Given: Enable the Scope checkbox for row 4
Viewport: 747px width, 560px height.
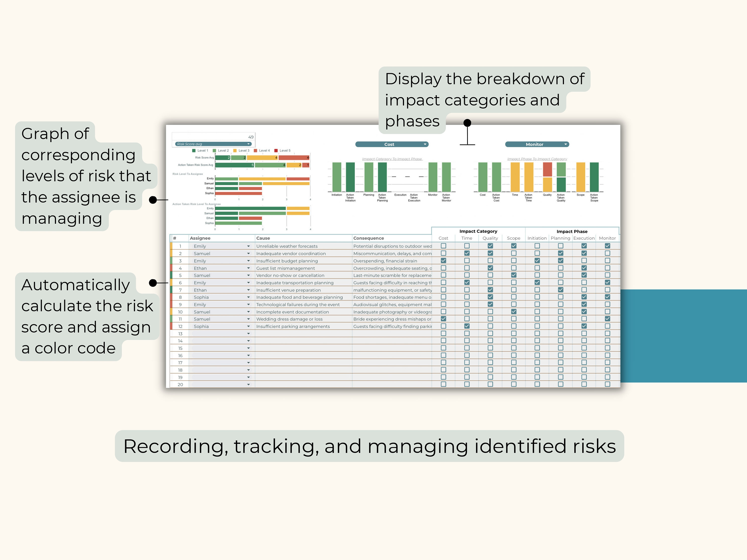Looking at the screenshot, I should coord(514,268).
